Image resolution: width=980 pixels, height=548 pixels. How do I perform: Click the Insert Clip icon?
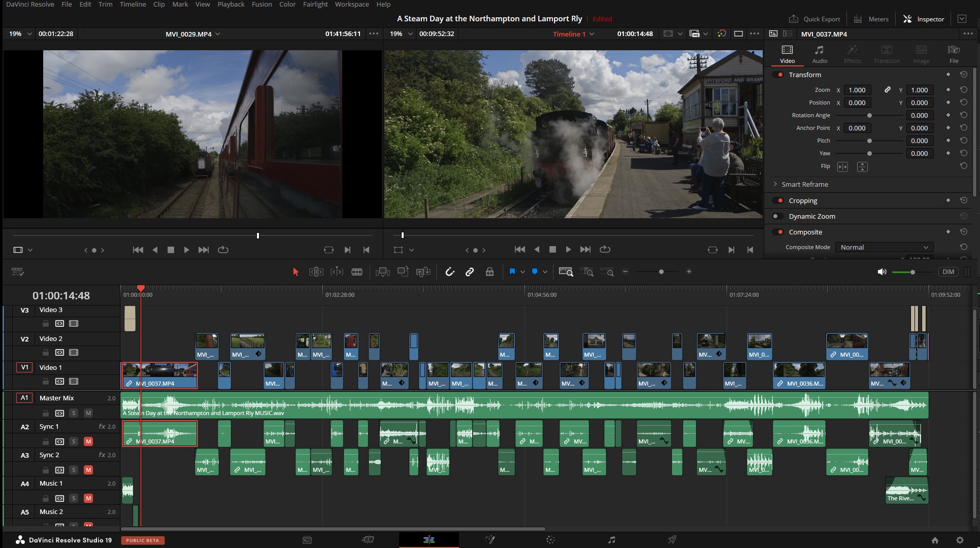point(383,272)
